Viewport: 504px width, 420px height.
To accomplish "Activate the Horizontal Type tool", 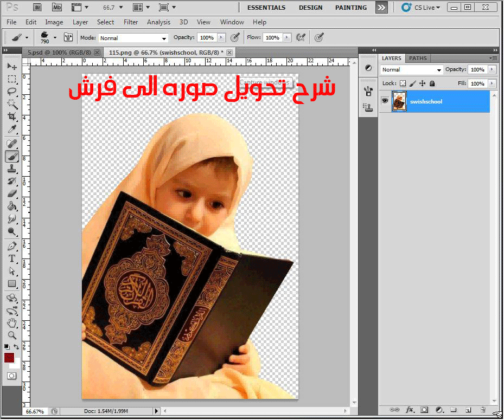I will (x=12, y=259).
